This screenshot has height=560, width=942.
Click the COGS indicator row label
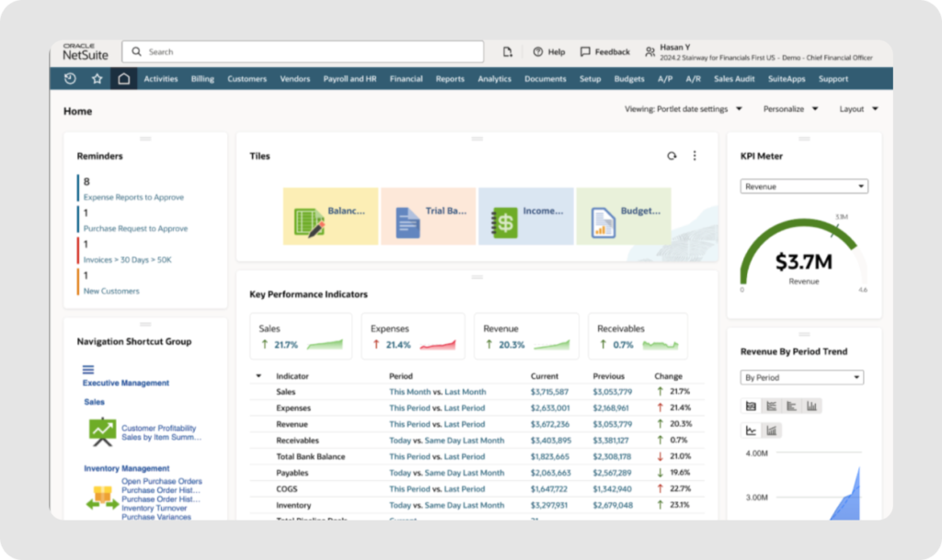[x=287, y=489]
